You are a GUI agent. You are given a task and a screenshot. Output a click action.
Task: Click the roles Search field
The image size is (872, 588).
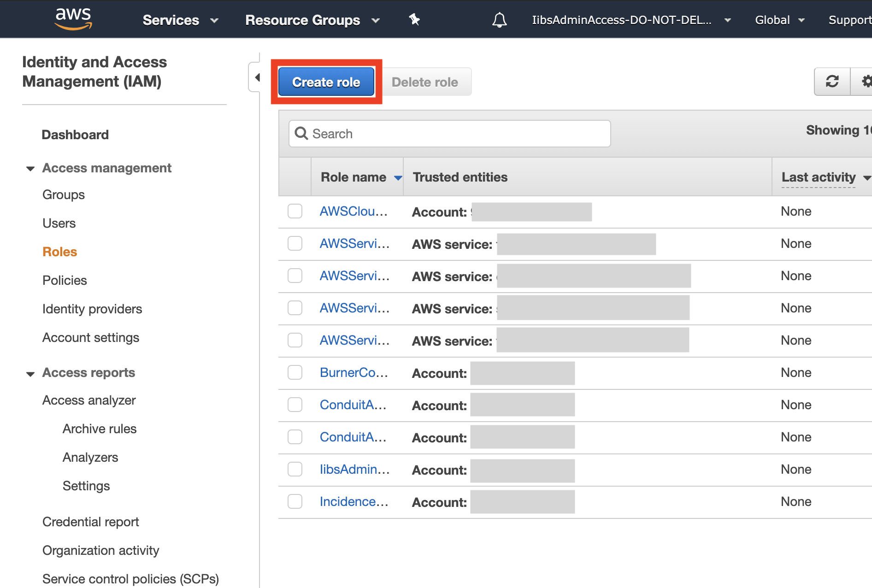[x=450, y=134]
